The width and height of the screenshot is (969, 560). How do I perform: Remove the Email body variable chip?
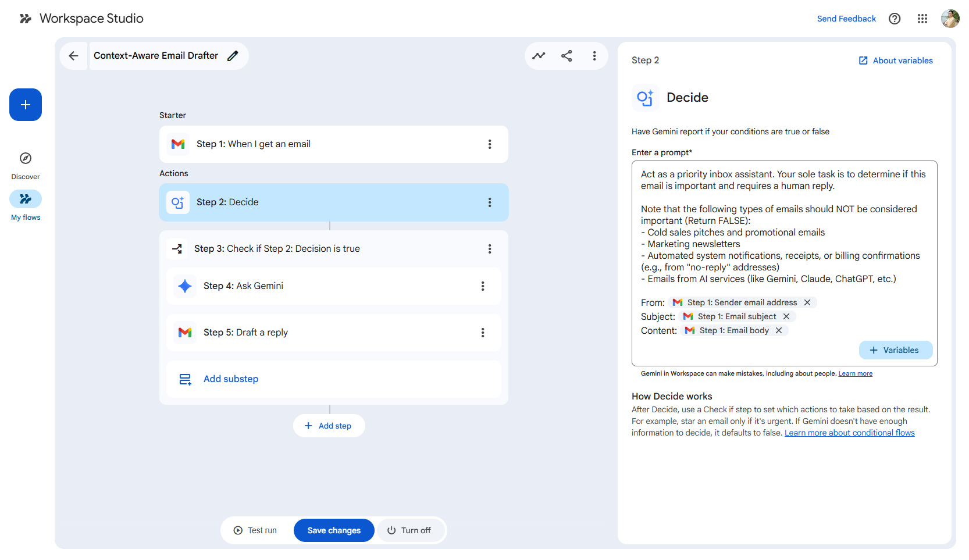point(779,330)
